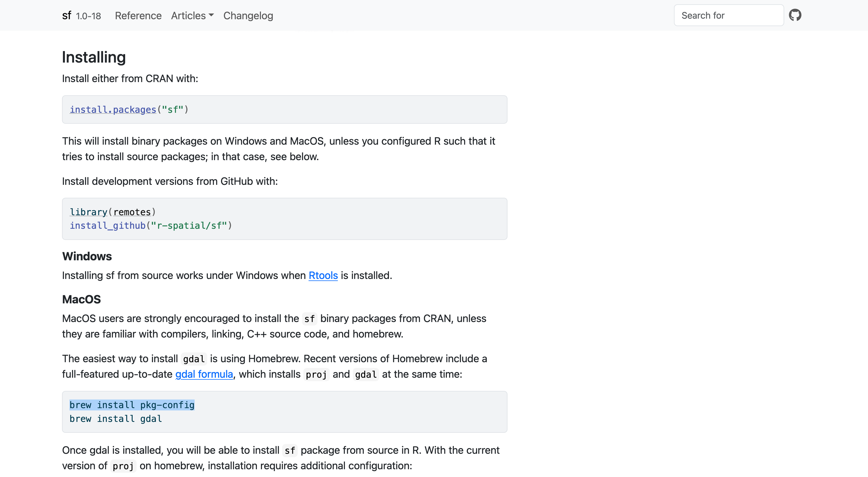This screenshot has height=477, width=868.
Task: Follow the library function link
Action: (88, 212)
